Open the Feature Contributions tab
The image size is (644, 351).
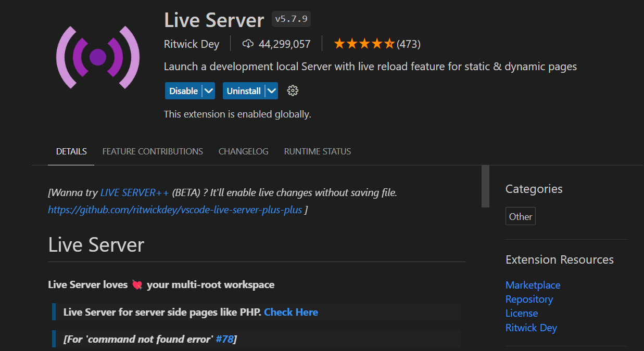coord(153,151)
